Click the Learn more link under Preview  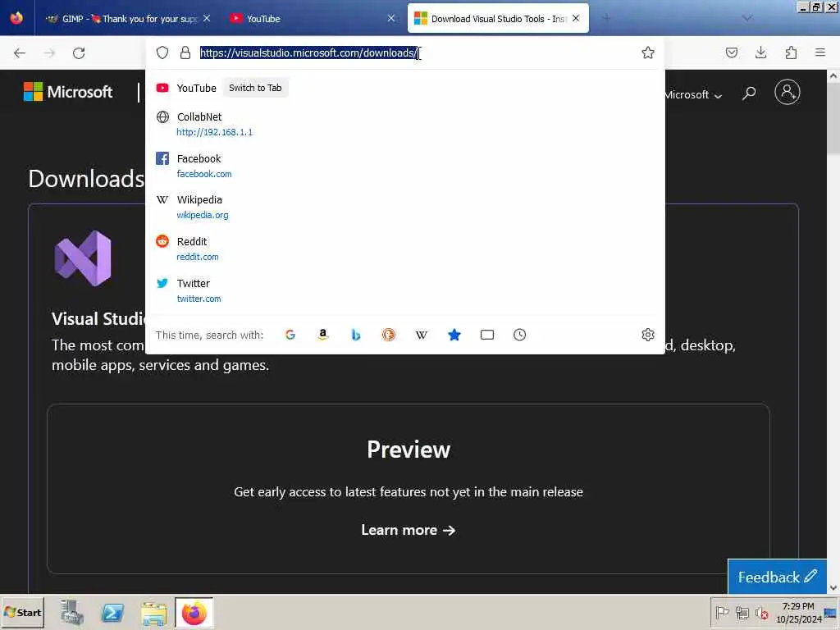coord(409,530)
